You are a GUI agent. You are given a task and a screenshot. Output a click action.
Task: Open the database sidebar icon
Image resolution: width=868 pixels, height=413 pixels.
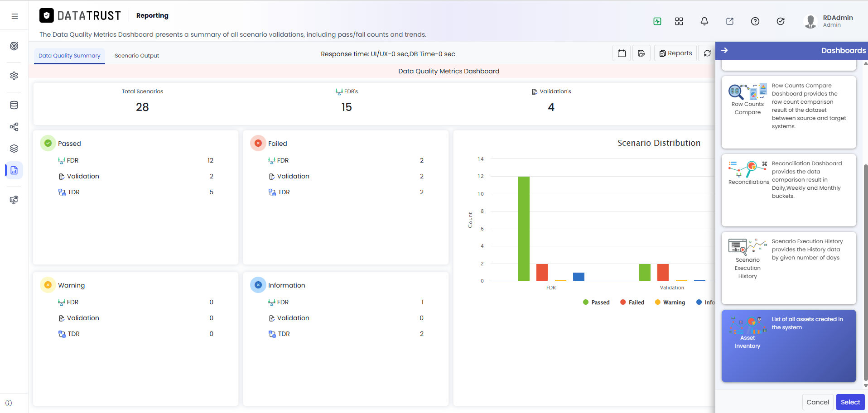coord(14,105)
